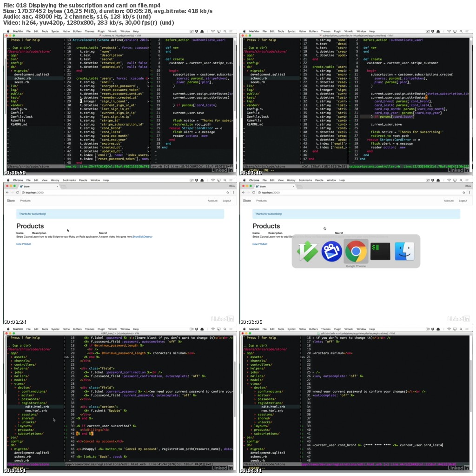Click Chrome's back arrow in the 00:02:24 frame

7,193
